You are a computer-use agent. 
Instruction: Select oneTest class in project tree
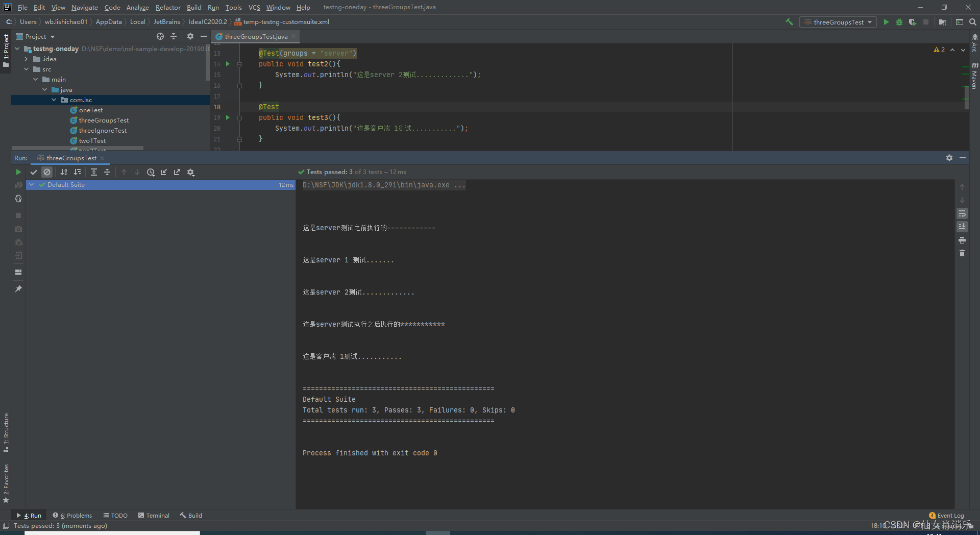tap(90, 110)
